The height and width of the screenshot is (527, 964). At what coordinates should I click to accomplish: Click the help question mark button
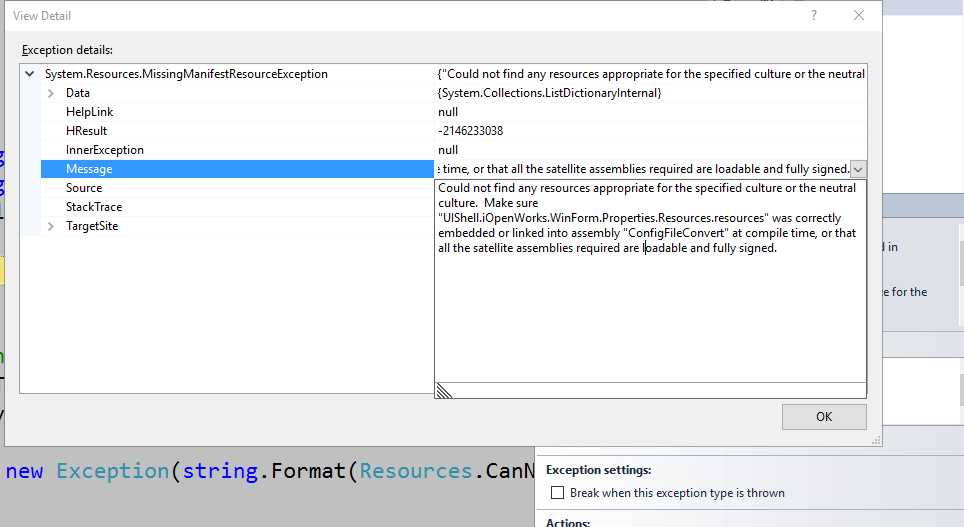tap(814, 16)
